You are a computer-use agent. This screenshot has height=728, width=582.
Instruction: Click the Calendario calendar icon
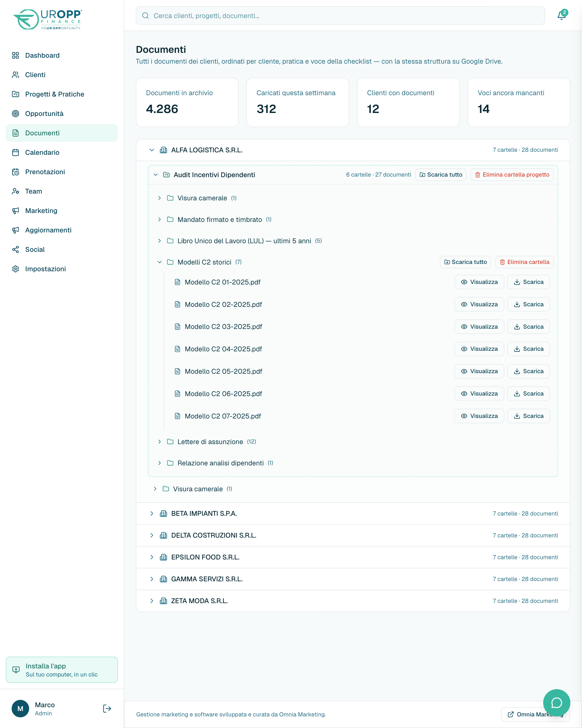(16, 152)
